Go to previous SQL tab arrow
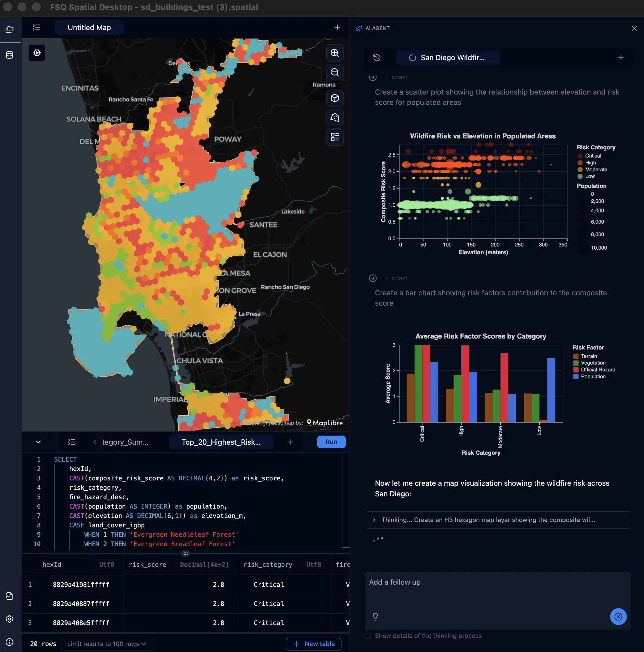The height and width of the screenshot is (652, 644). 95,442
